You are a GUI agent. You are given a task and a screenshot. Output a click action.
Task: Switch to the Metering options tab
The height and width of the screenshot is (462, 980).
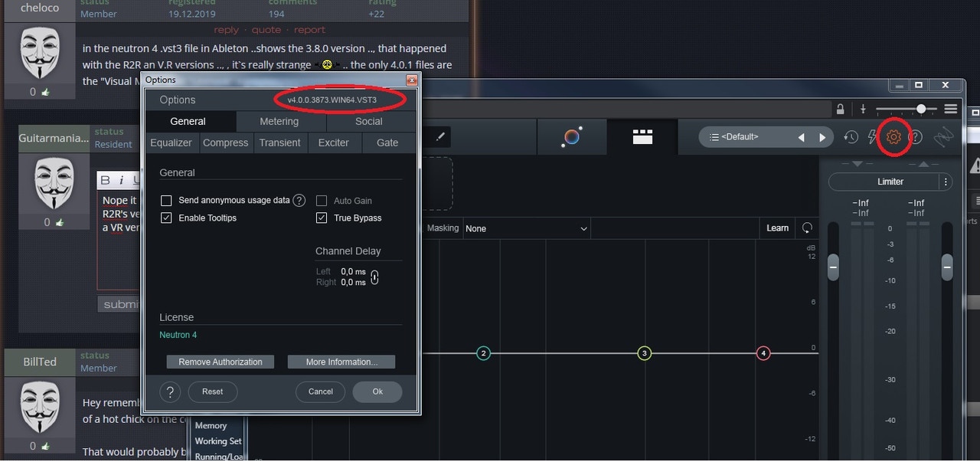click(279, 121)
